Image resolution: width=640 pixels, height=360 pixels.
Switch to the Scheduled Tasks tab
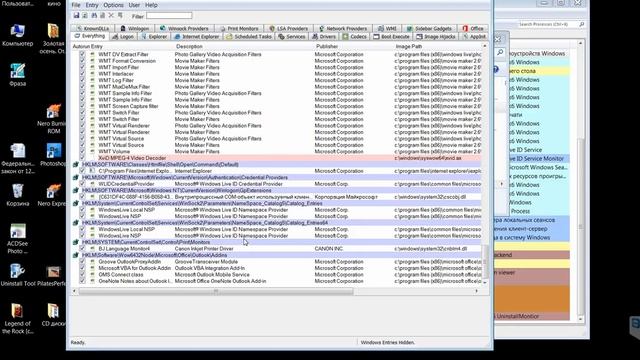(x=249, y=37)
